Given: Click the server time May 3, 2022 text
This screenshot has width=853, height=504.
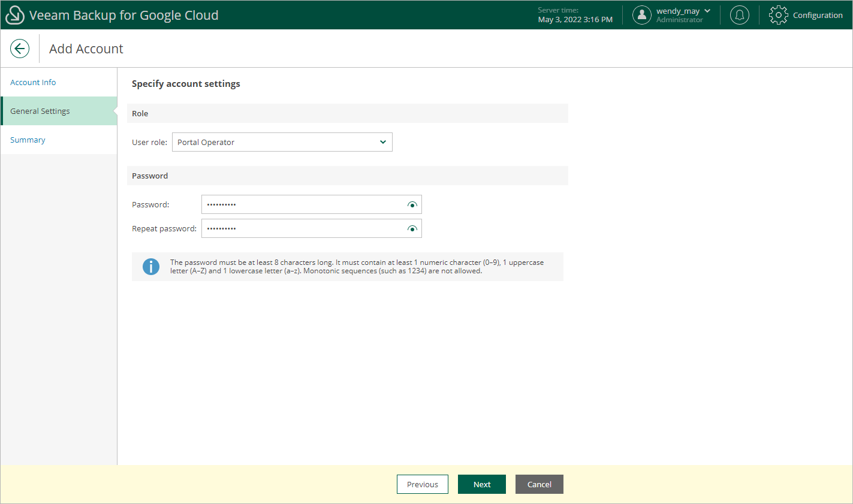Looking at the screenshot, I should (x=575, y=20).
